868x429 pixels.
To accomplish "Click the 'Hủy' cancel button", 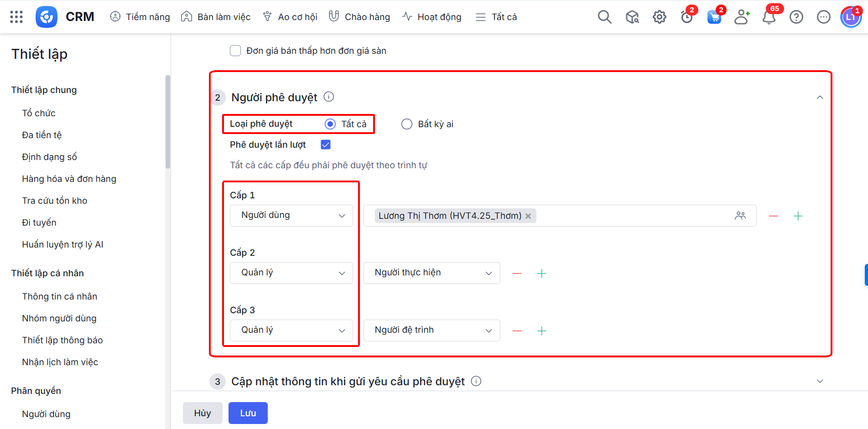I will (203, 413).
